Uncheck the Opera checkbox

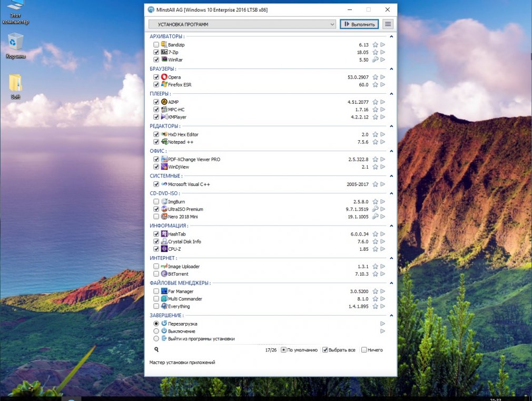pyautogui.click(x=156, y=77)
